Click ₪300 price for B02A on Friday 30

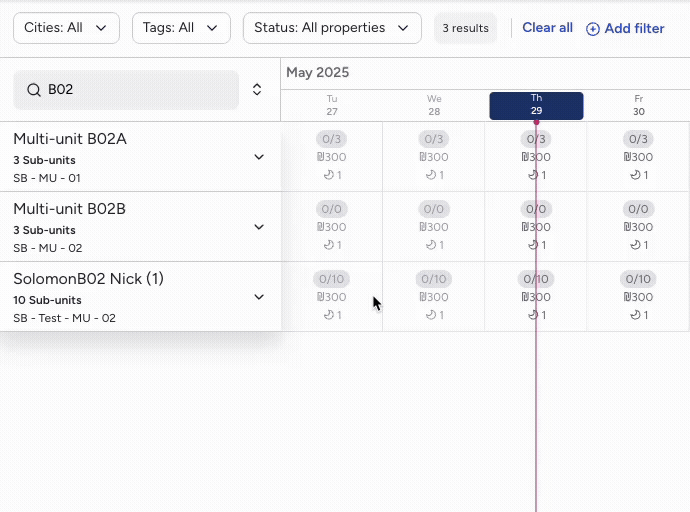(x=638, y=157)
